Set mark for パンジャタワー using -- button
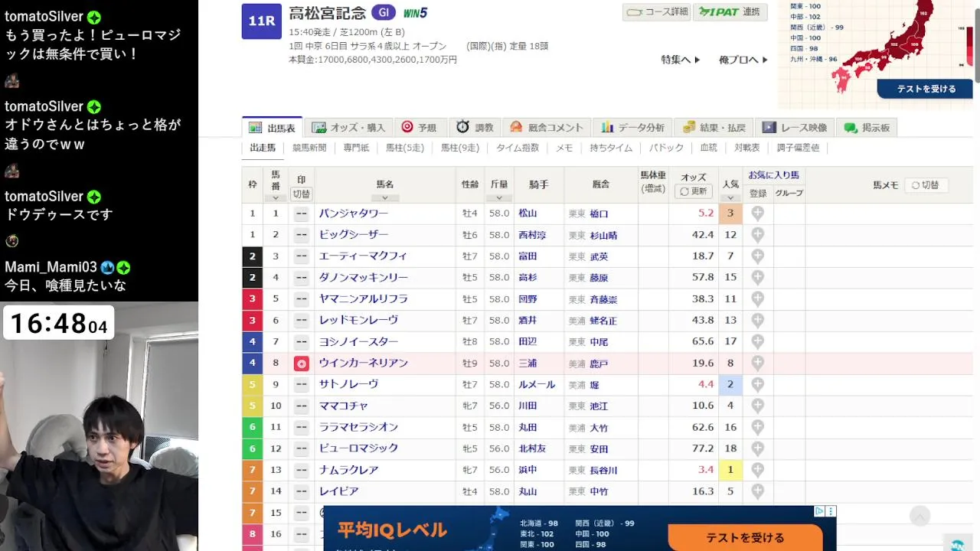980x551 pixels. click(301, 214)
